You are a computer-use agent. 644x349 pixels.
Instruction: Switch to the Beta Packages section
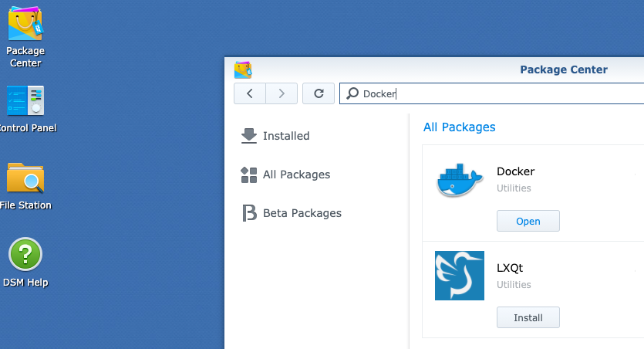click(302, 213)
